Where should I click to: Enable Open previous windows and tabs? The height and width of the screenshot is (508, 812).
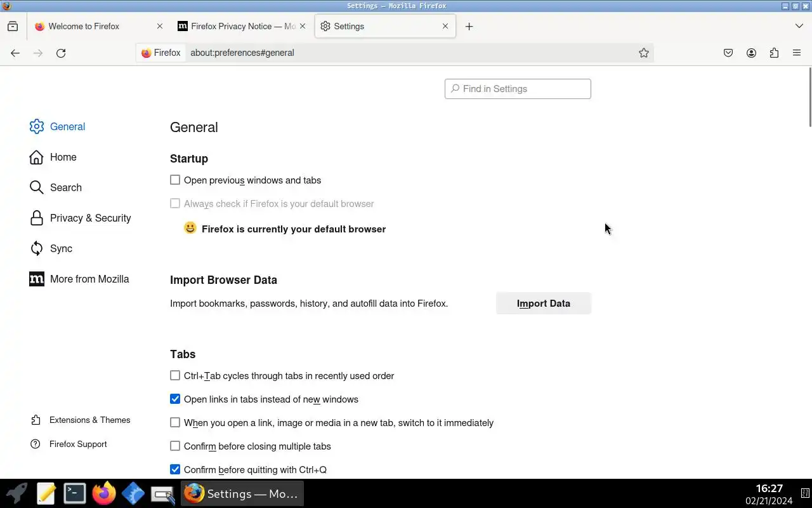(x=175, y=180)
